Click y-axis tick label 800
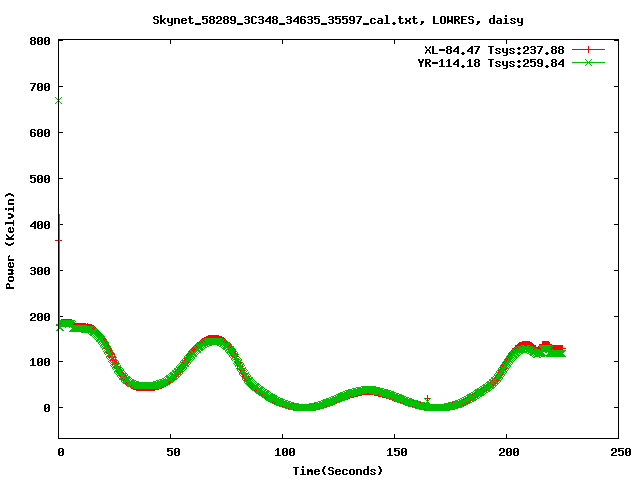Screen dimensions: 640x480 coord(40,41)
